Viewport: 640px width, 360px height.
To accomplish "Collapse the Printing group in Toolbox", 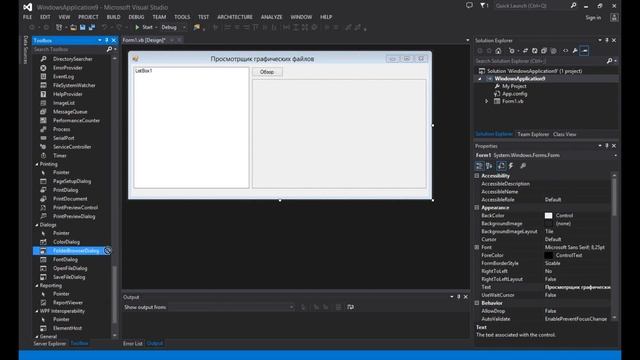I will (x=37, y=164).
